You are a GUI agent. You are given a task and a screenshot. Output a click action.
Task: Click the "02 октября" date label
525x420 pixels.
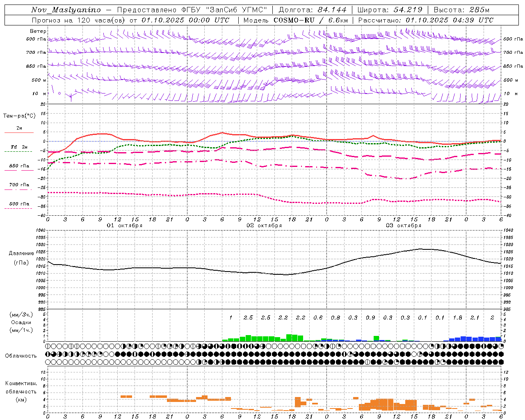coord(264,226)
